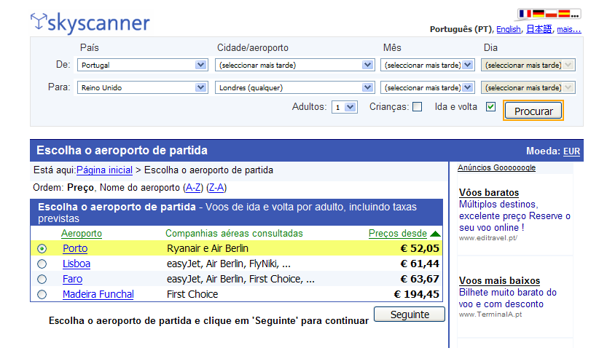Open the De dia dropdown
Viewport: 599px width, 364px height.
click(x=528, y=65)
